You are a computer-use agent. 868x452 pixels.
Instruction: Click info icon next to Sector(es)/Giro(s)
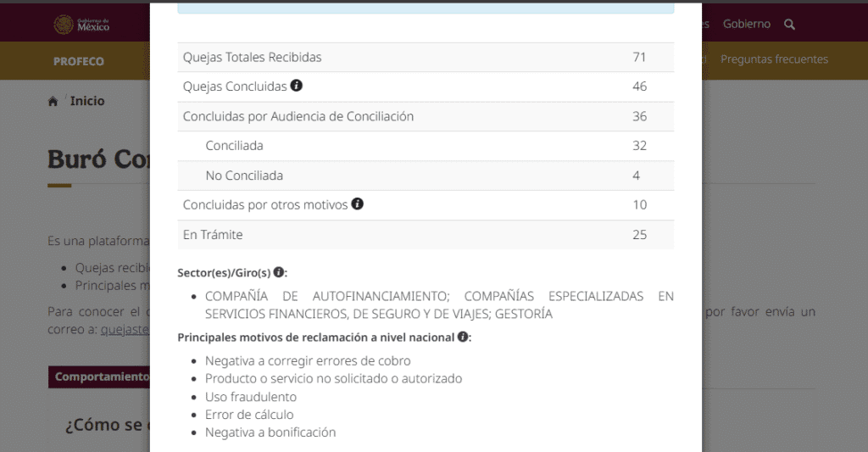point(280,272)
